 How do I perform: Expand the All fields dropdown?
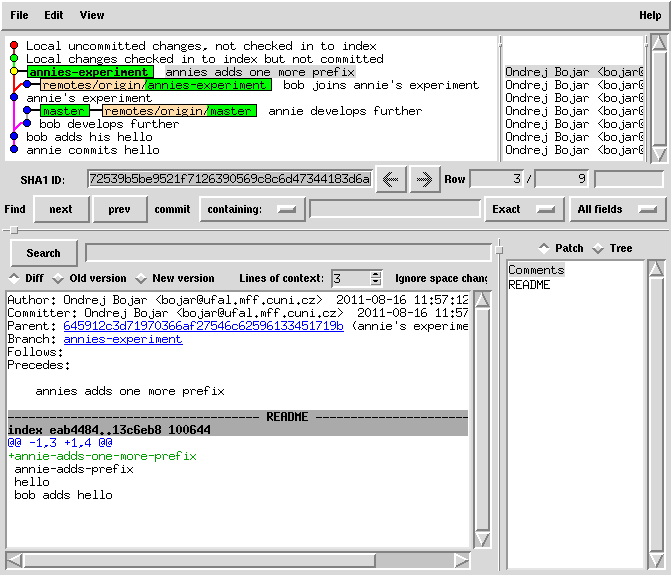point(617,209)
